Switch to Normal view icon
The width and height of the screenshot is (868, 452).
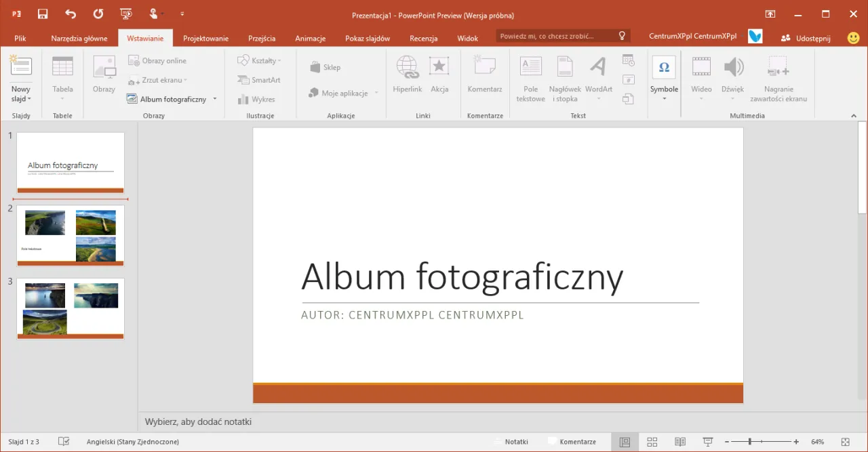pos(625,442)
